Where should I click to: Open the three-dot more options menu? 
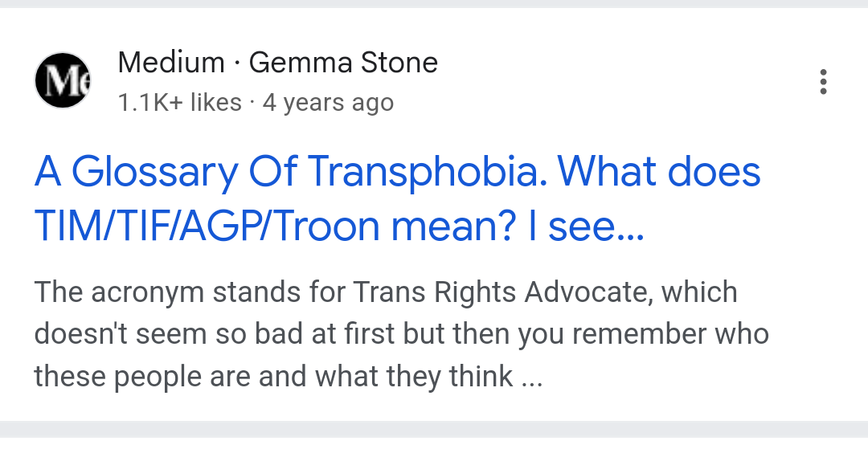click(x=823, y=82)
